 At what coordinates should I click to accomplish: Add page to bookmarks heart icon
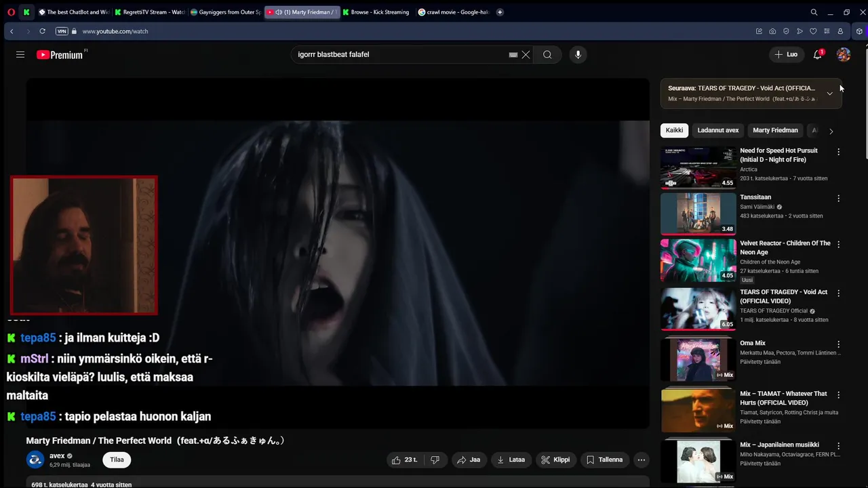[813, 31]
